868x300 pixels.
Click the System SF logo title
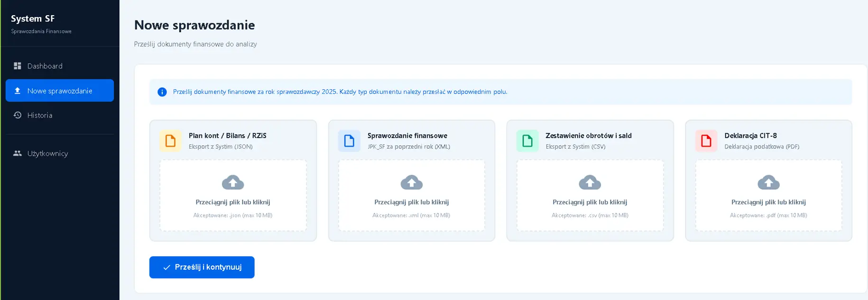tap(33, 19)
